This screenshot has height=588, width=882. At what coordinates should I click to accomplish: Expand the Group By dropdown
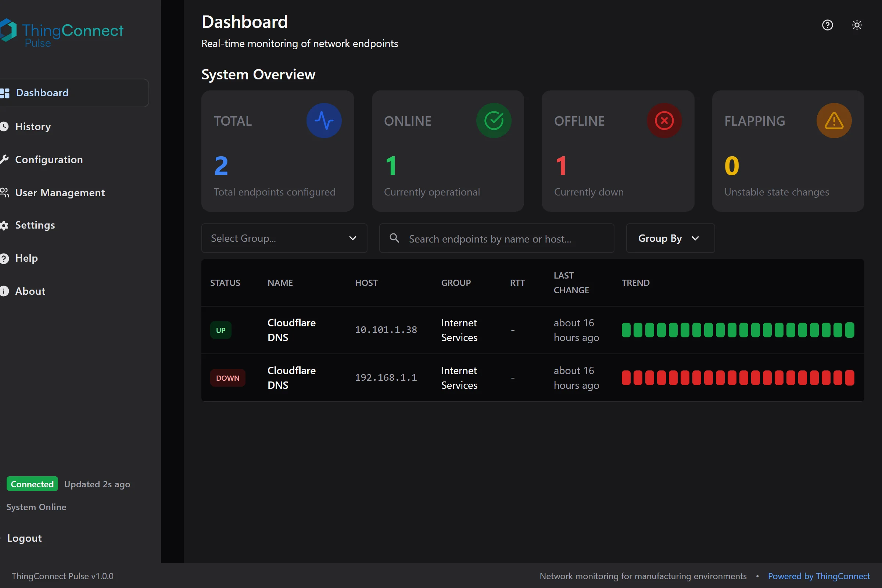tap(670, 238)
